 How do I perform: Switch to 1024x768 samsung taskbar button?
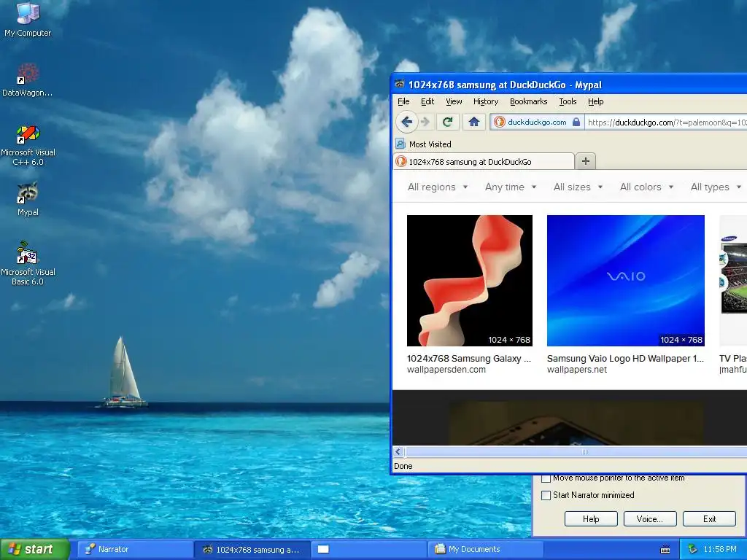pos(252,549)
